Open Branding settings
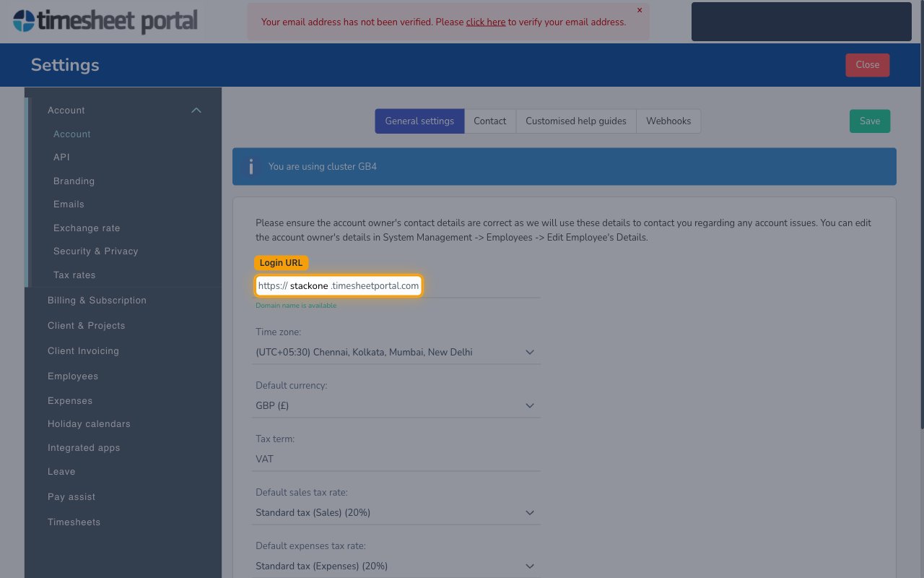Image resolution: width=924 pixels, height=578 pixels. tap(74, 181)
